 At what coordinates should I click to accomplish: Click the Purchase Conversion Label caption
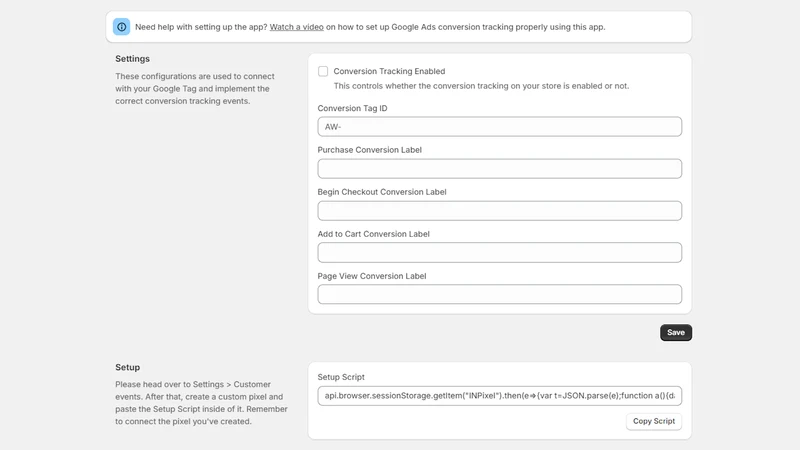coord(369,150)
